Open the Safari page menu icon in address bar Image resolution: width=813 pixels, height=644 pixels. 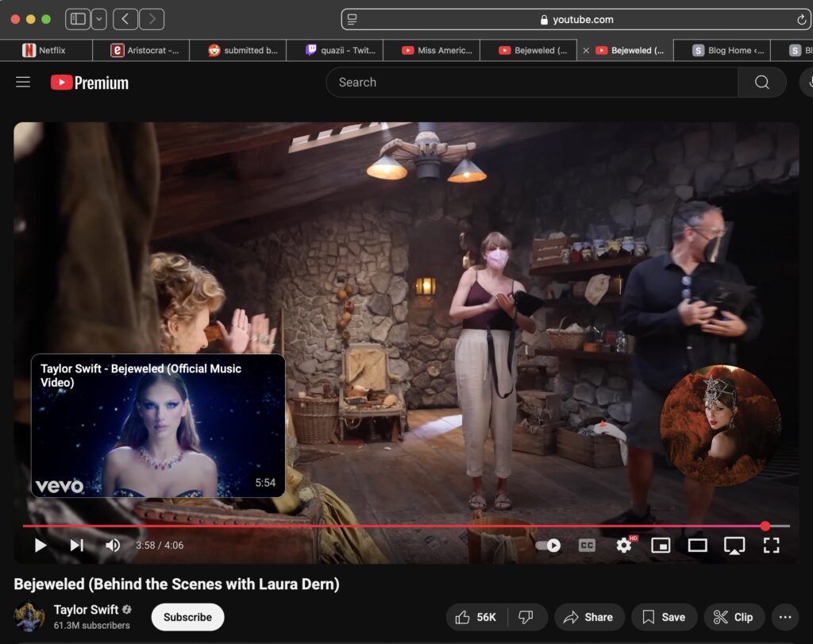click(x=352, y=19)
